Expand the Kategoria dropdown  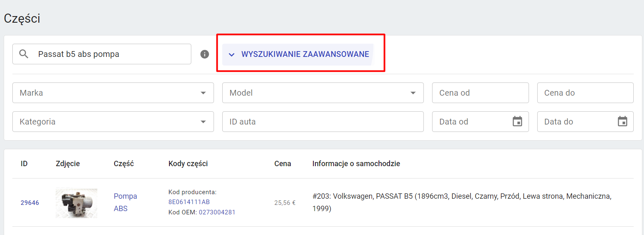(x=113, y=122)
